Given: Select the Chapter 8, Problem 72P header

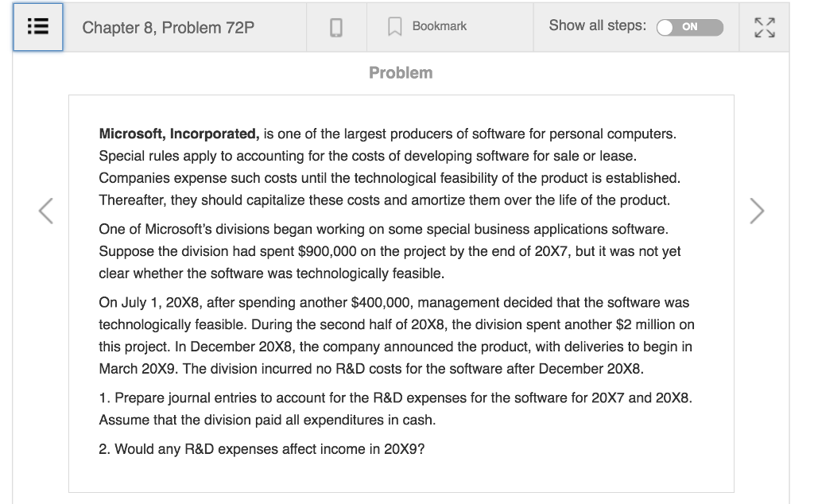Looking at the screenshot, I should coord(167,26).
